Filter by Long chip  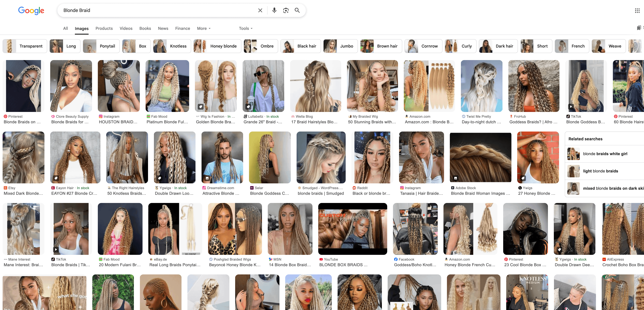65,46
